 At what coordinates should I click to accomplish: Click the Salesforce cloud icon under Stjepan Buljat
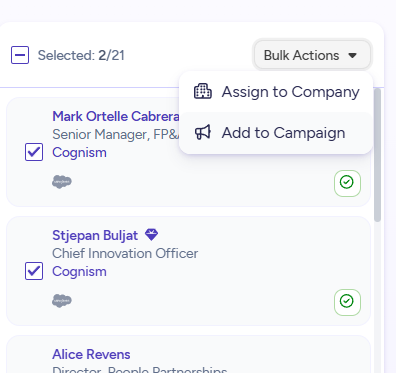(x=62, y=301)
